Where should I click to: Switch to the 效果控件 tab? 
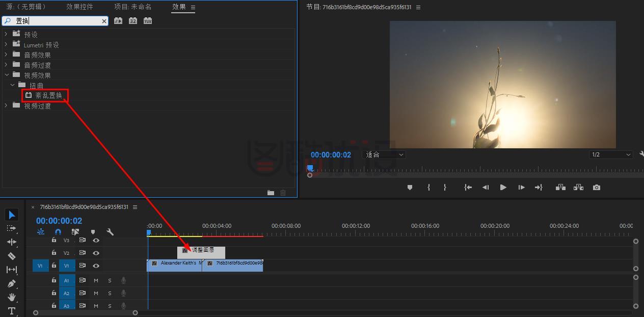80,7
